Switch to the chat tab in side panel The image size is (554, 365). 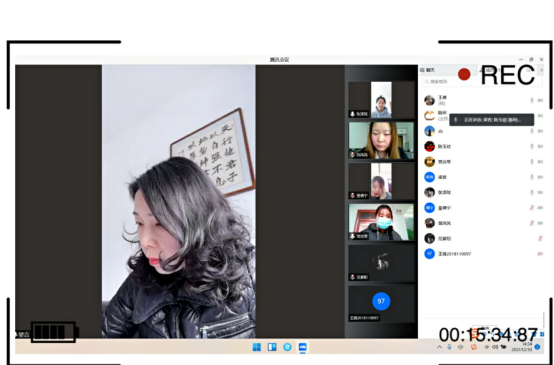428,70
